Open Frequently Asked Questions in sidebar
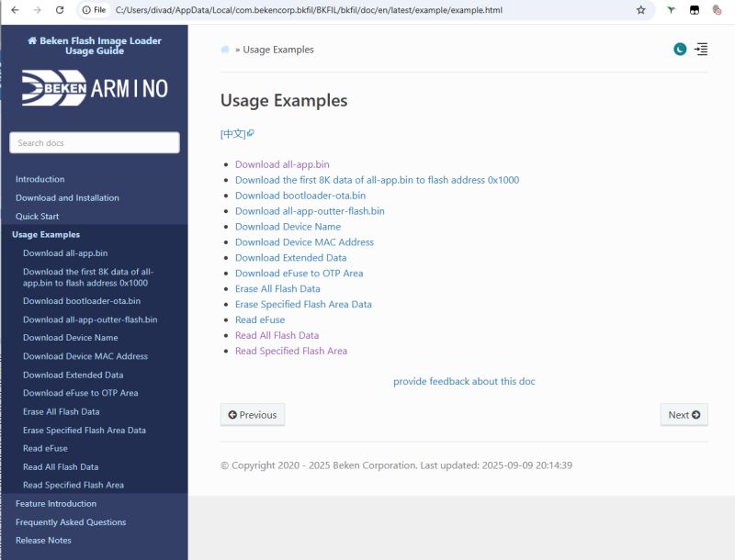 pos(71,522)
